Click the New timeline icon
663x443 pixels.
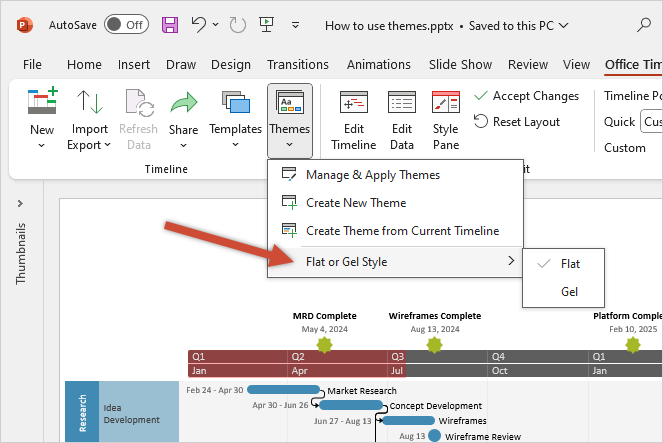pos(42,103)
